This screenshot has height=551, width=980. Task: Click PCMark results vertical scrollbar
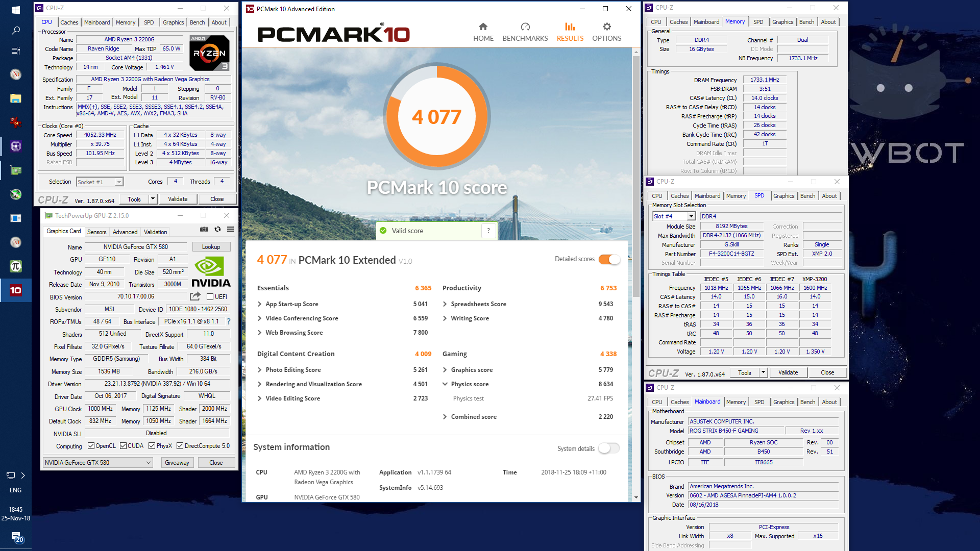636,176
